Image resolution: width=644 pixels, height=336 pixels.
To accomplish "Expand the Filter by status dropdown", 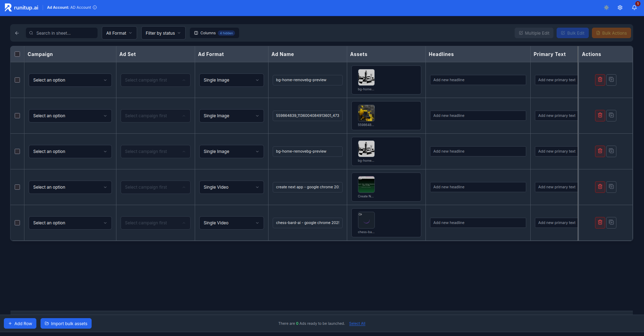I will (163, 33).
